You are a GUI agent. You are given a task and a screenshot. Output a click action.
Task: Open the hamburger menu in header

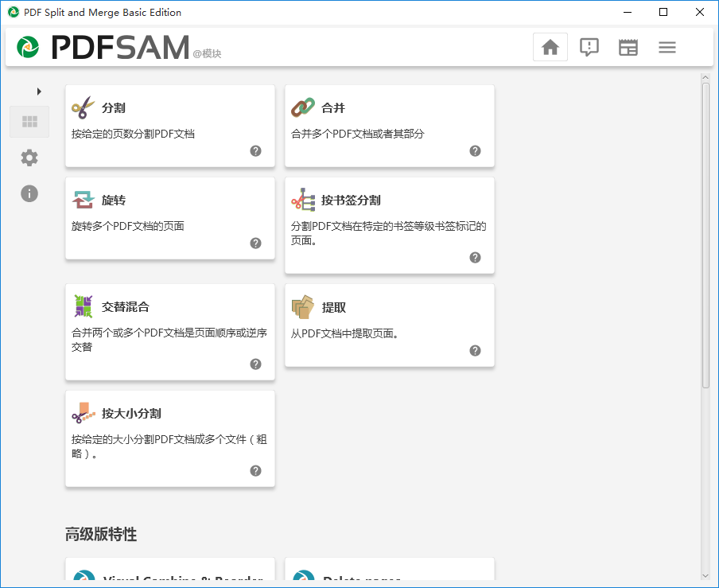(667, 47)
